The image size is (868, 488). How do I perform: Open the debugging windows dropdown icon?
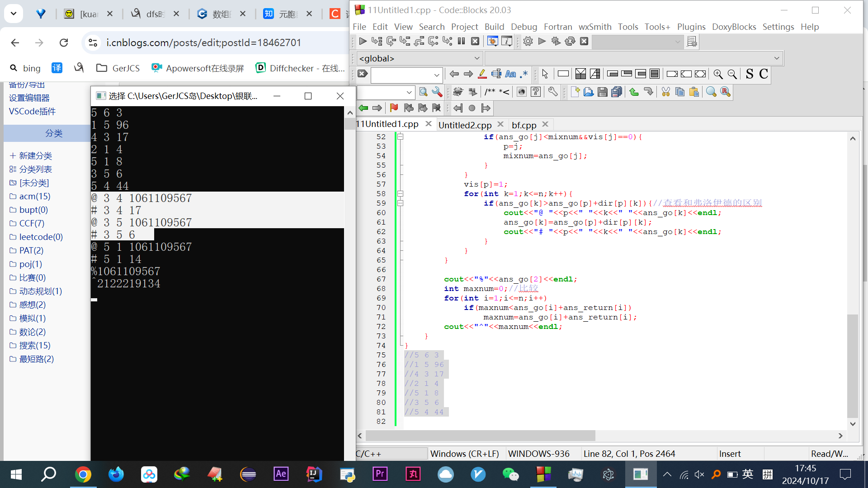[x=492, y=42]
